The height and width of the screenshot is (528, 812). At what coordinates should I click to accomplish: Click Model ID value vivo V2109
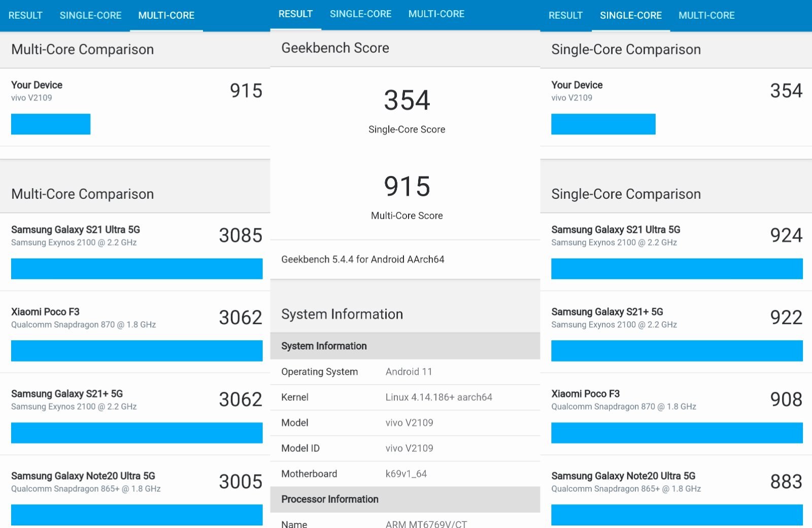pos(409,448)
